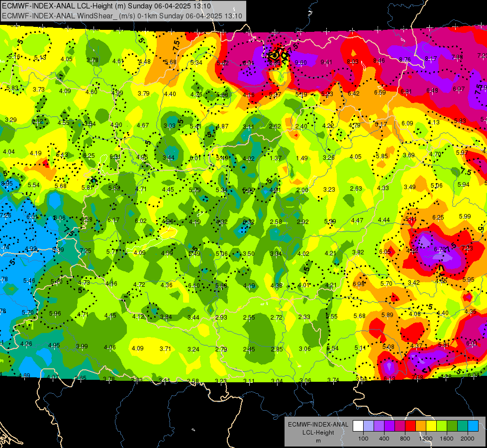
Task: Click the wind shear value 5.89
Action: click(388, 315)
